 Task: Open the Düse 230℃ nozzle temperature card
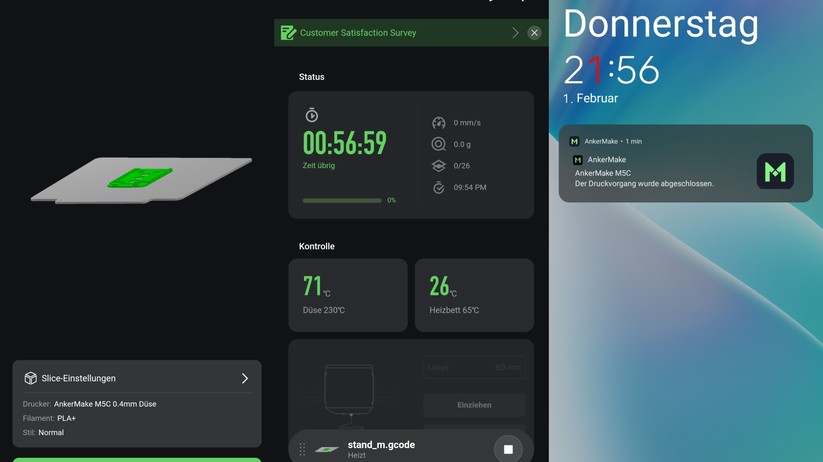(x=348, y=295)
